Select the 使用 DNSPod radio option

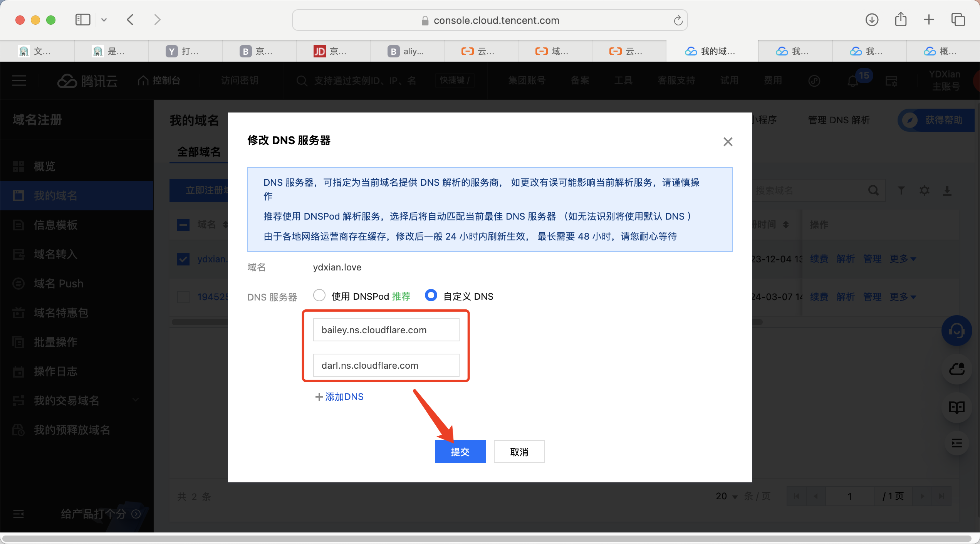tap(319, 296)
